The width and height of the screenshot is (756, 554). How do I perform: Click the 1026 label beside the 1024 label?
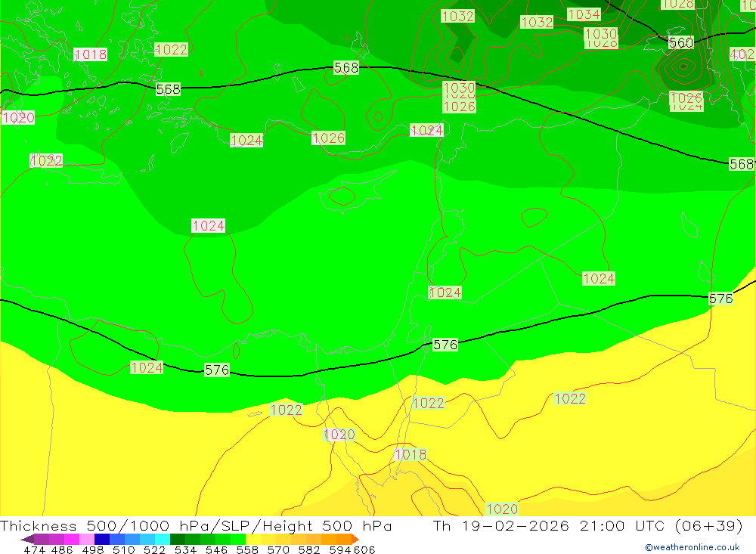point(328,138)
